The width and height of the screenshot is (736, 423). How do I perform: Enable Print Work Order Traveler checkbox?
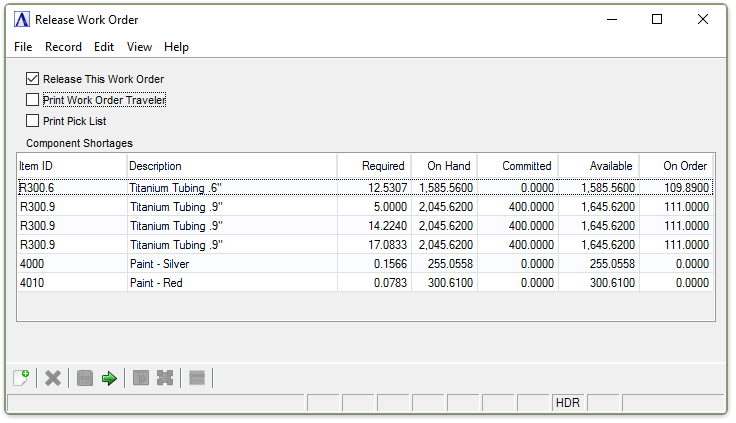(x=33, y=100)
